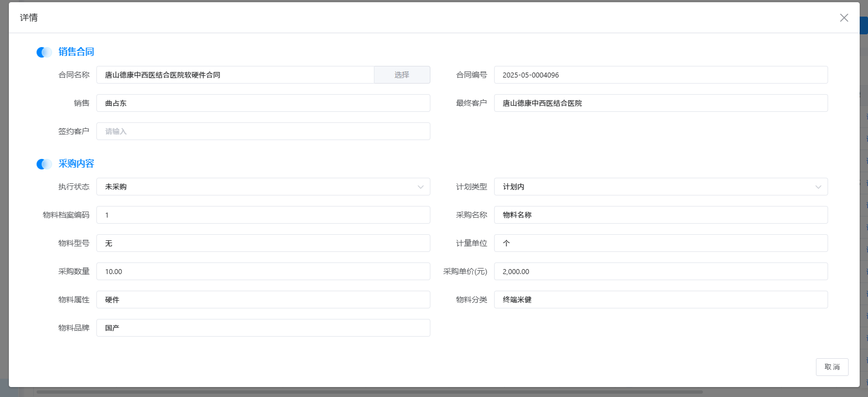Click the 采购数量 field showing 10.00
Image resolution: width=868 pixels, height=397 pixels.
(263, 271)
